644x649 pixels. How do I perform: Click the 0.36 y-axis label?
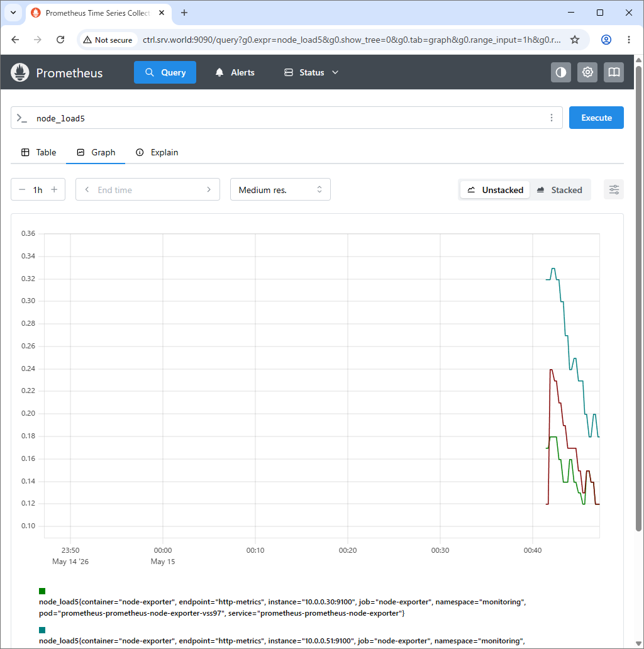pos(28,233)
